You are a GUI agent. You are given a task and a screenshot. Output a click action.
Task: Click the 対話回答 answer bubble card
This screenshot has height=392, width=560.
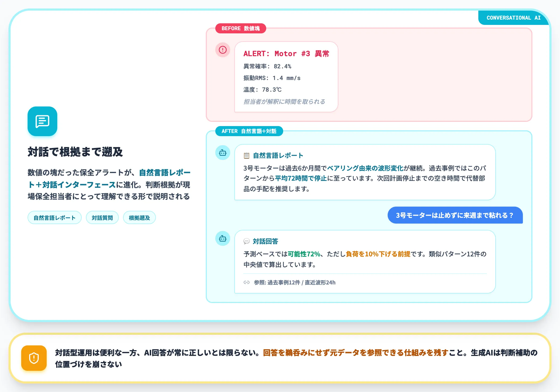365,262
